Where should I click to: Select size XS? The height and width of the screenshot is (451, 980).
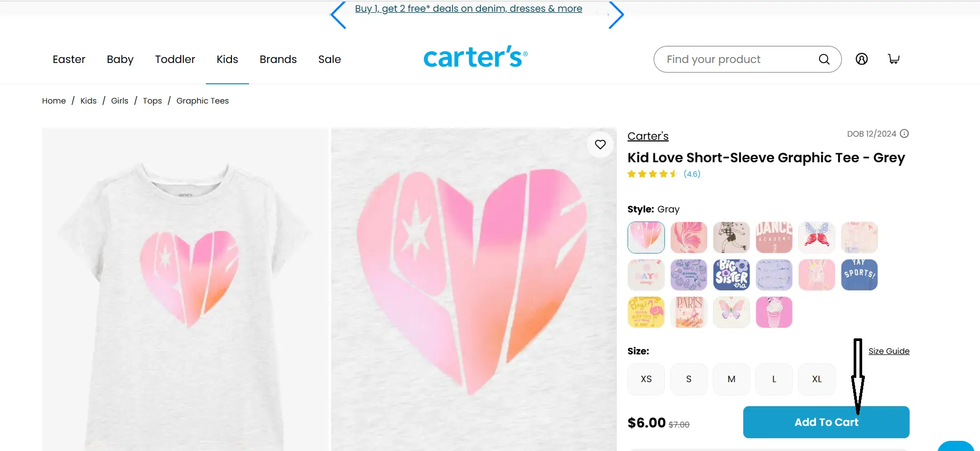coord(646,379)
